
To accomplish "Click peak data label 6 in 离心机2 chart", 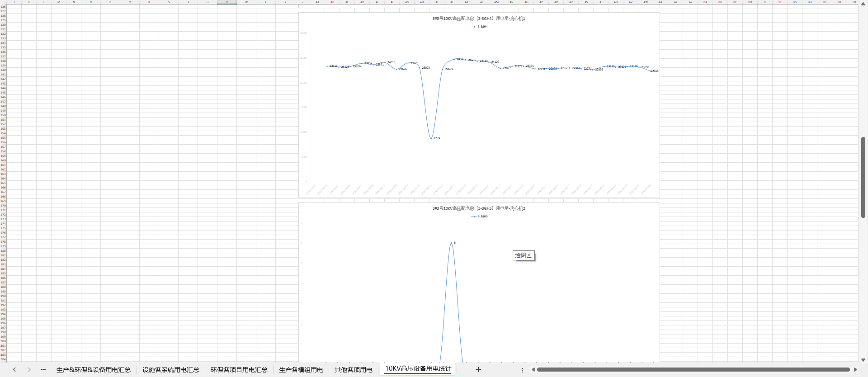I will point(455,243).
